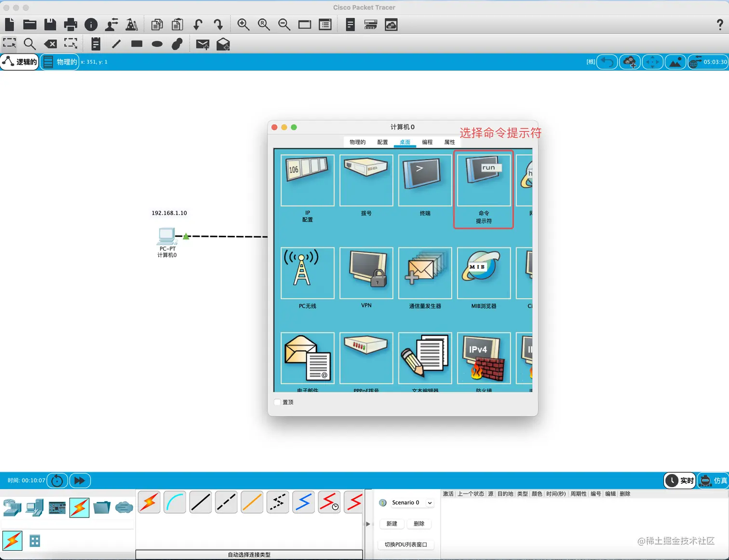
Task: Draw an ellipse shape
Action: click(x=157, y=44)
